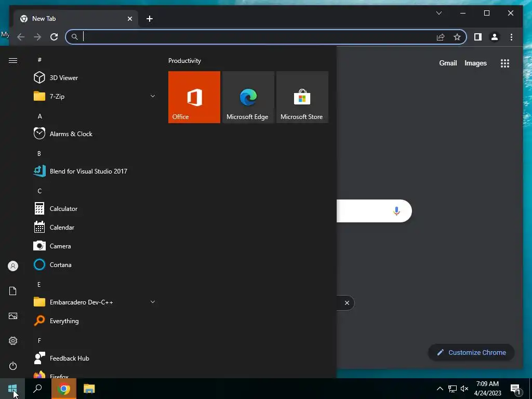Open Calendar app

(95, 228)
